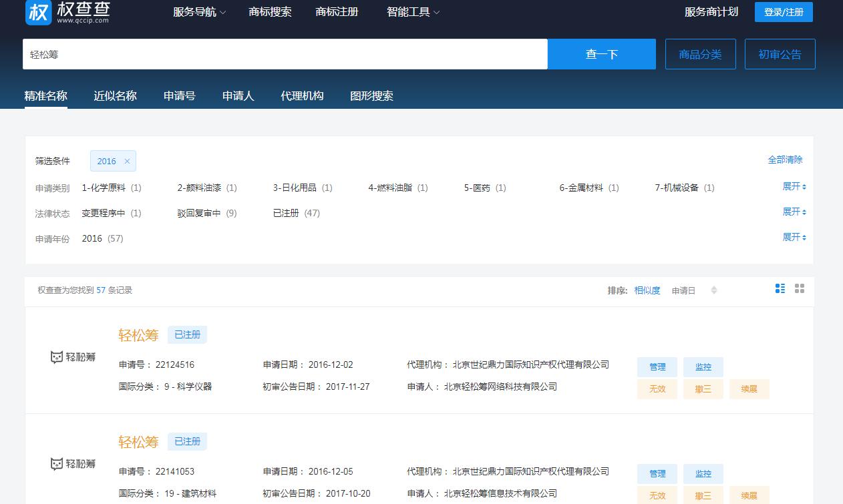Click 监控 on the first trademark result
The height and width of the screenshot is (504, 843).
tap(703, 366)
